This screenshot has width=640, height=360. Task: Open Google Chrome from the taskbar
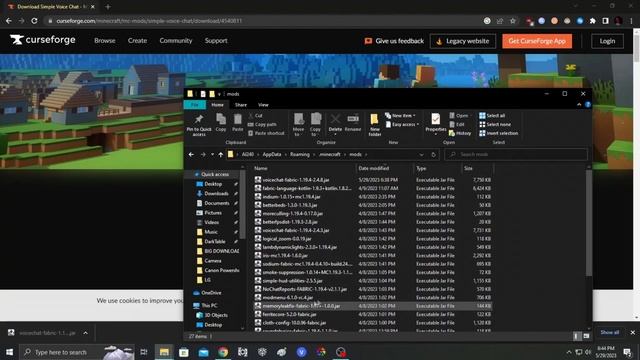[223, 352]
